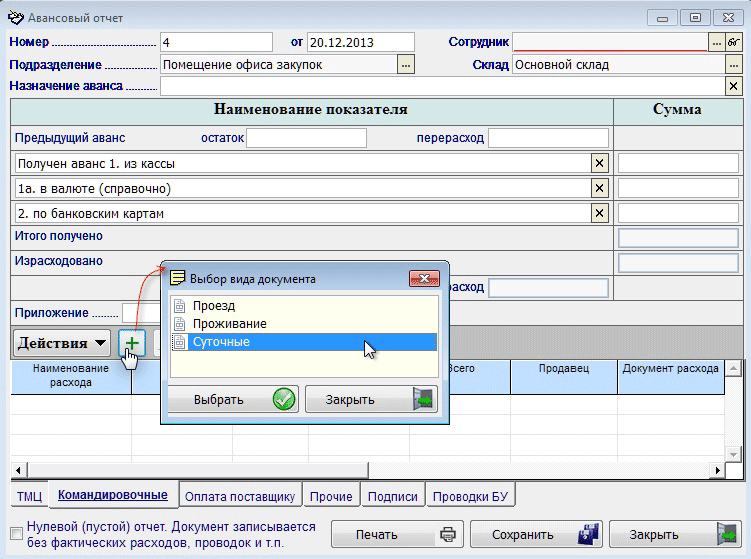Minimize the Авансовый отчет window
The height and width of the screenshot is (559, 751).
[x=662, y=18]
